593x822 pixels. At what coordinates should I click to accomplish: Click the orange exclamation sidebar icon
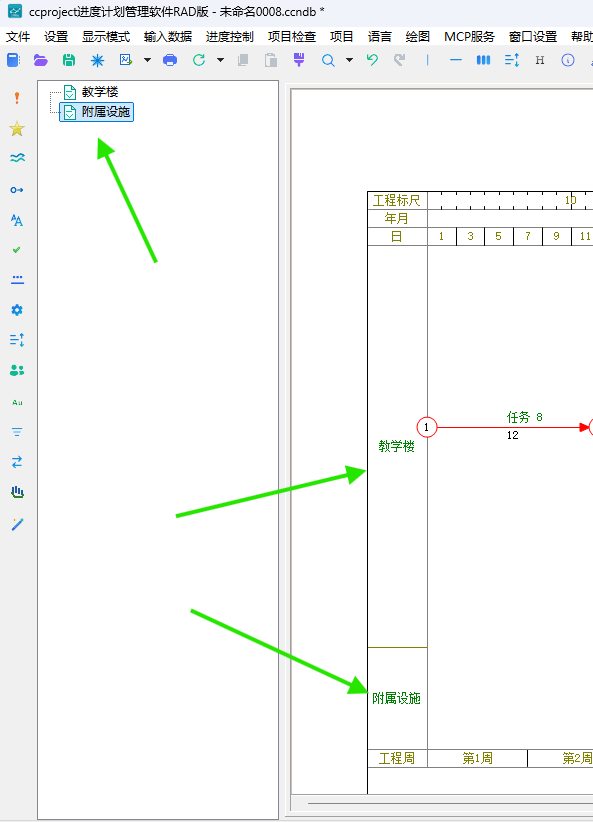tap(17, 98)
